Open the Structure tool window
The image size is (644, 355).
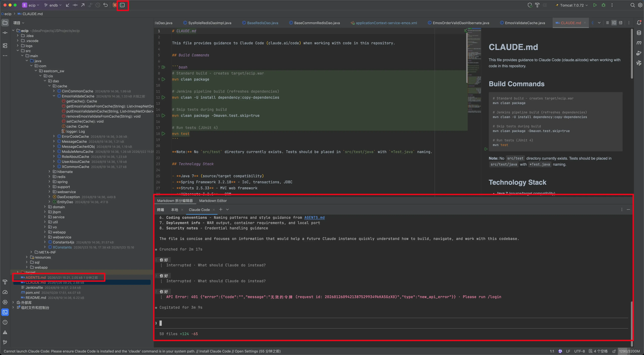coord(5,46)
